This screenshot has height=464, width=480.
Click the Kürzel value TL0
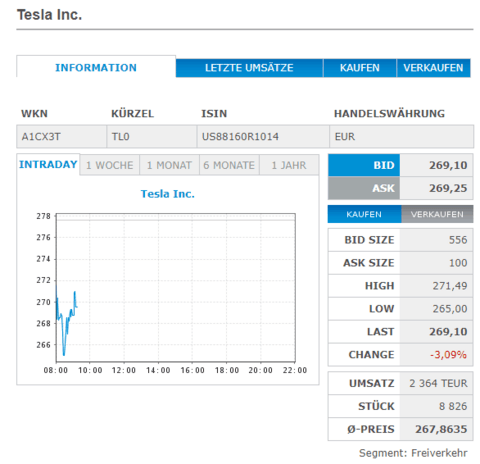120,137
